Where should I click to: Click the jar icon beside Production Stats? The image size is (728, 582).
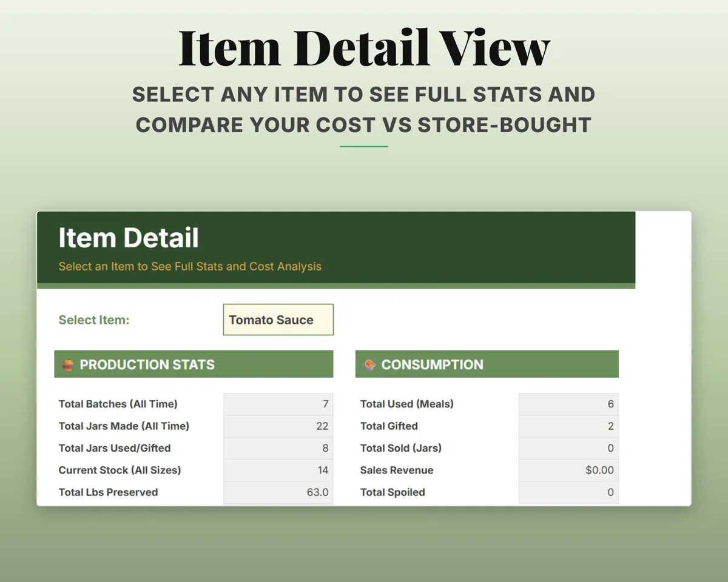click(68, 364)
